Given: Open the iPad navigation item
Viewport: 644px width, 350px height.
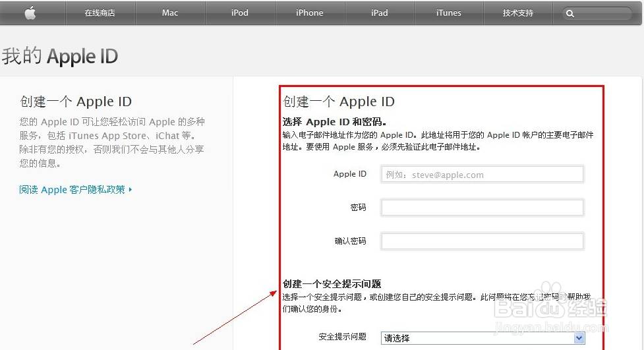Looking at the screenshot, I should (x=380, y=13).
